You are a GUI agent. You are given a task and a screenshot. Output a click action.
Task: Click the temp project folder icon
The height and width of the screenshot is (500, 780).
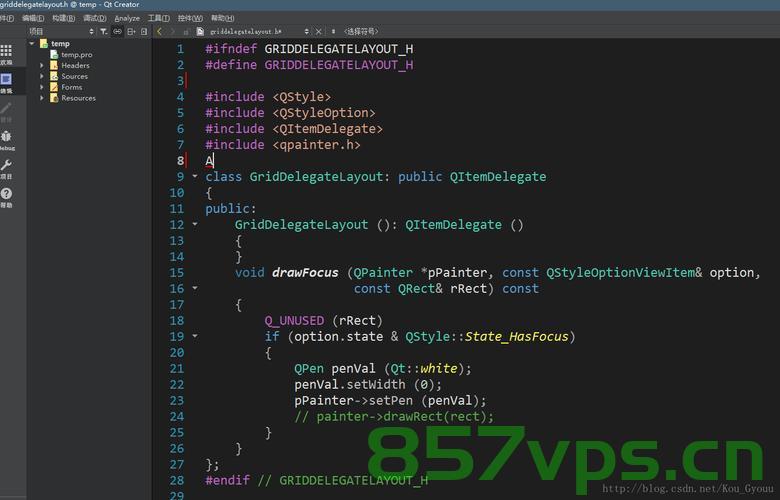coord(44,44)
